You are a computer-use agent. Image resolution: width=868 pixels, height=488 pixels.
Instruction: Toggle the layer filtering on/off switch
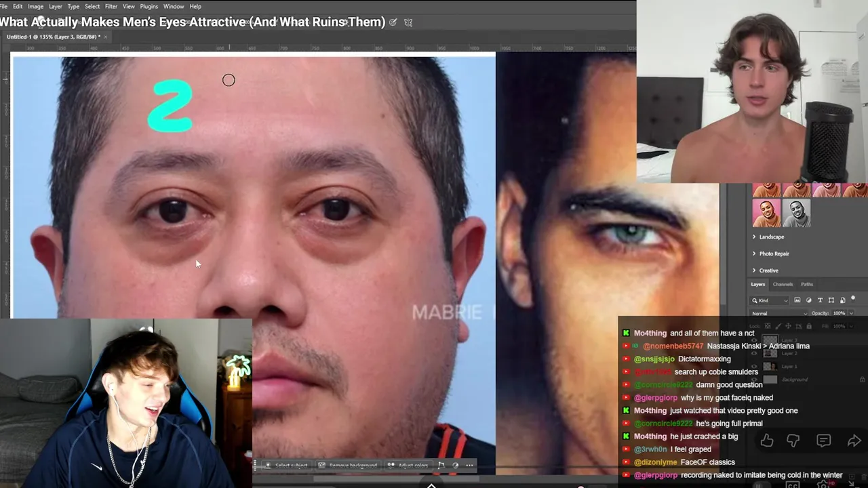pyautogui.click(x=853, y=298)
